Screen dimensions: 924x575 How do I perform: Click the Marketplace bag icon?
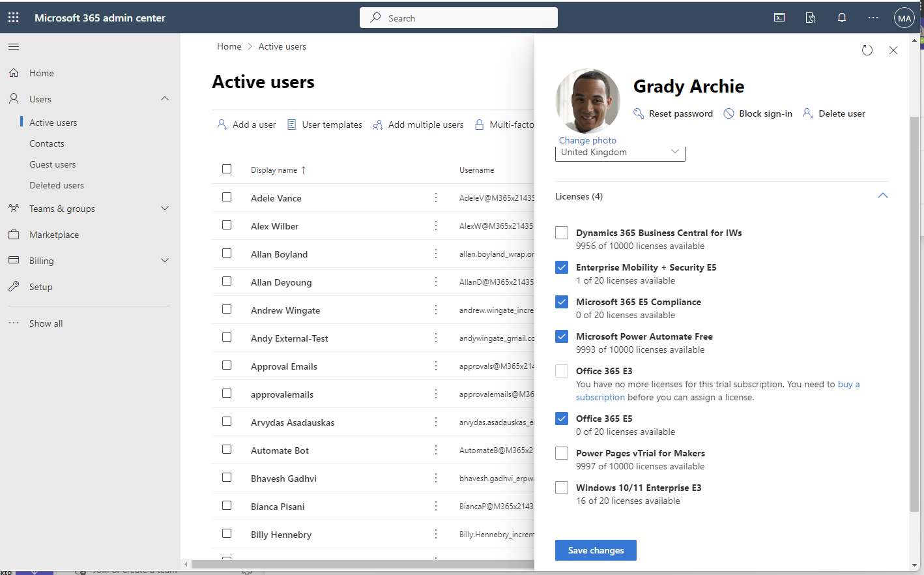click(14, 235)
